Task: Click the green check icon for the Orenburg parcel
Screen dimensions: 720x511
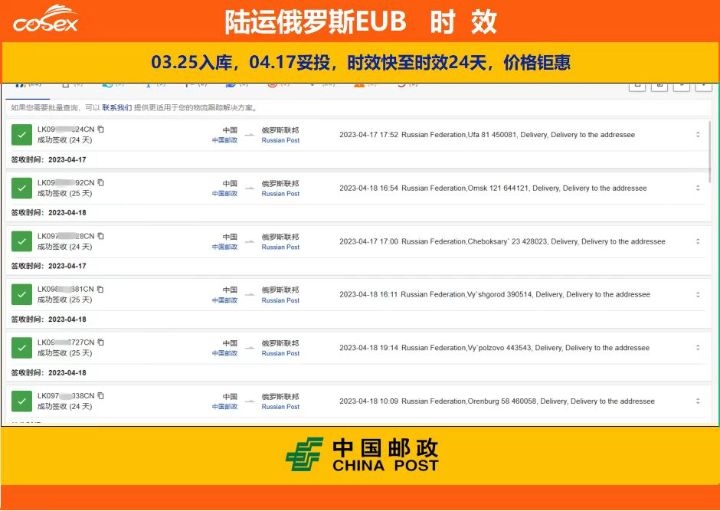Action: 22,401
